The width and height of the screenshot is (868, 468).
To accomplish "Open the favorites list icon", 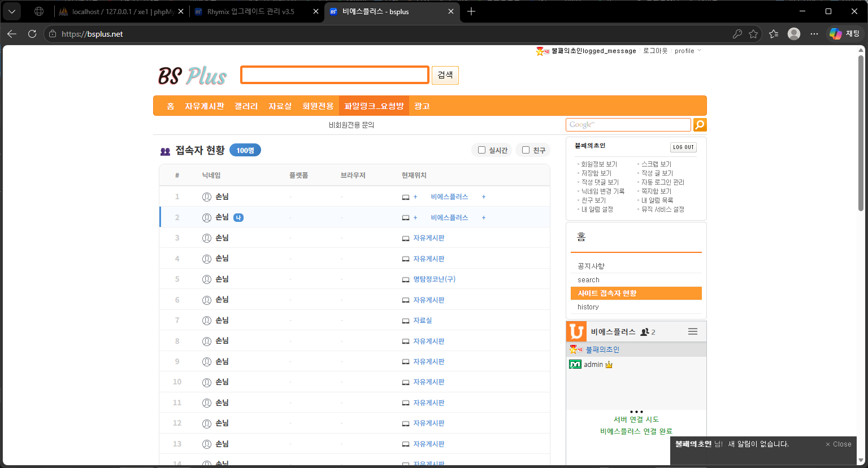I will point(774,34).
